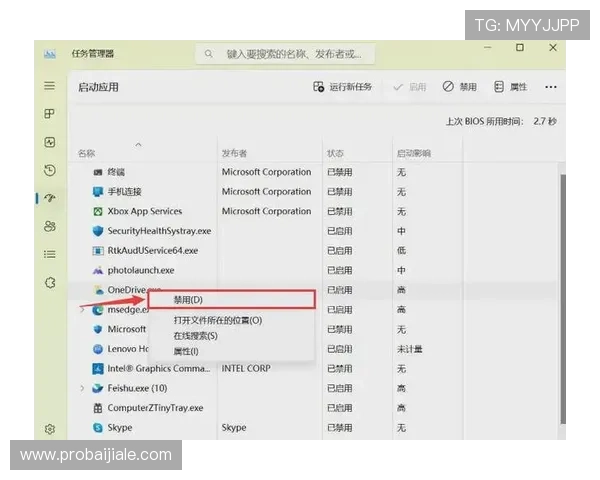
Task: Click the 终端 terminal app icon
Action: click(98, 172)
